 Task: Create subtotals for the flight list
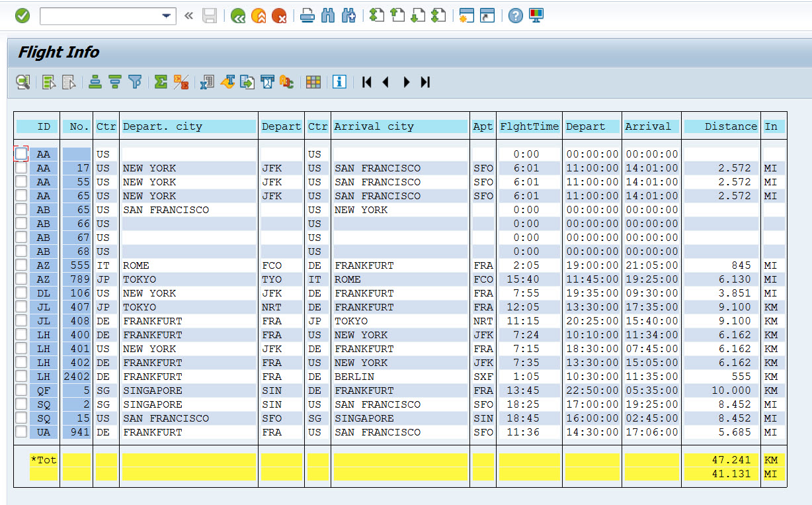180,82
